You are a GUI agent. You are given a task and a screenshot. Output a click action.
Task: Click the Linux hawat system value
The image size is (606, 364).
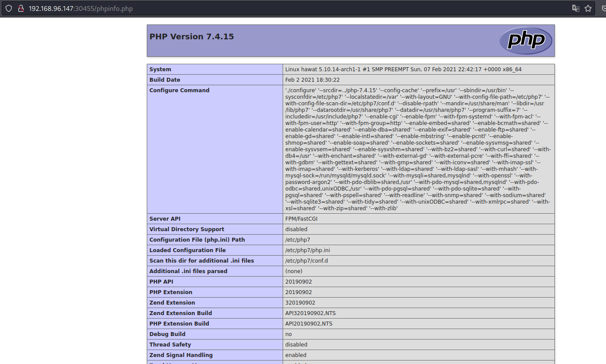point(403,69)
